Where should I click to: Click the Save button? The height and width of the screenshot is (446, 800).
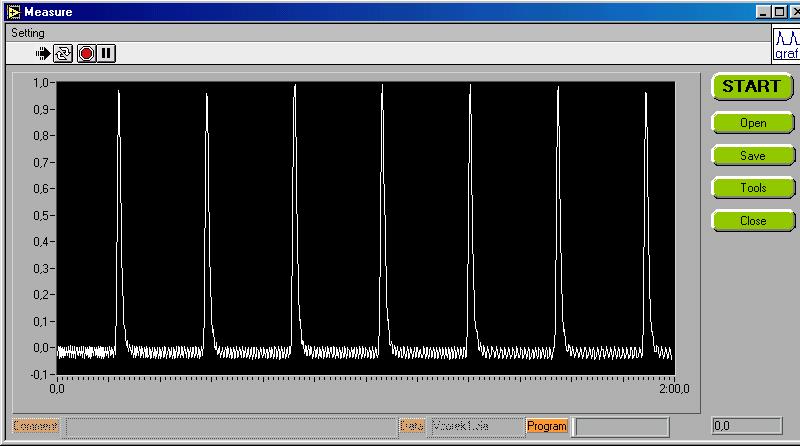click(x=753, y=156)
